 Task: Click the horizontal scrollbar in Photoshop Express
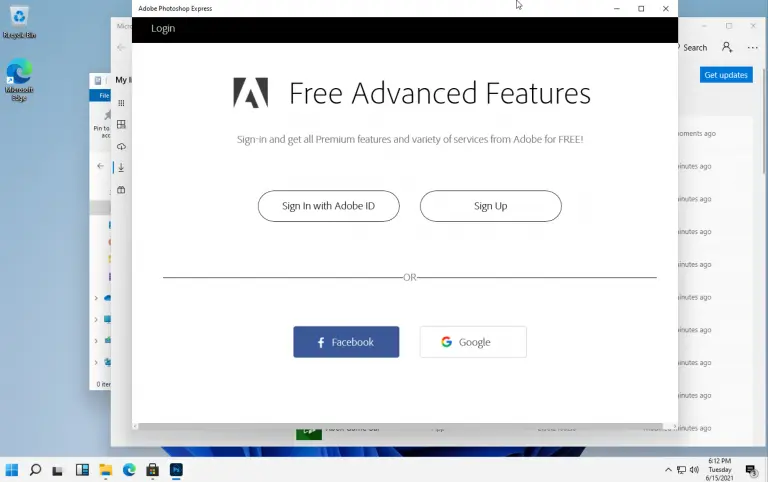[401, 426]
